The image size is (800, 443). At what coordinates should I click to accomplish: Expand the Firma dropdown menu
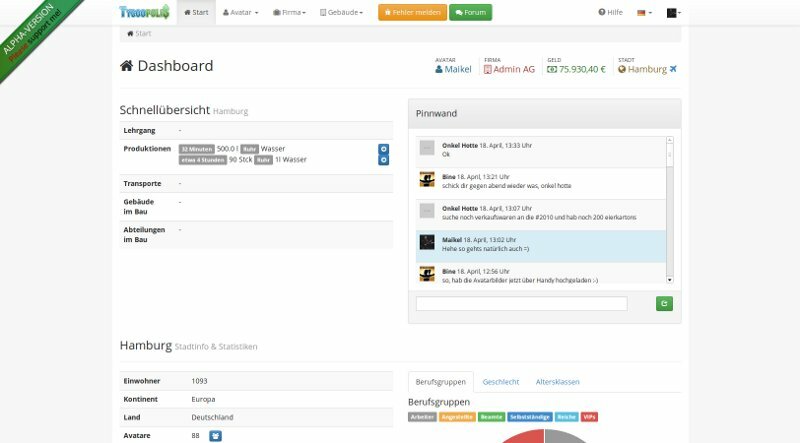tap(290, 13)
